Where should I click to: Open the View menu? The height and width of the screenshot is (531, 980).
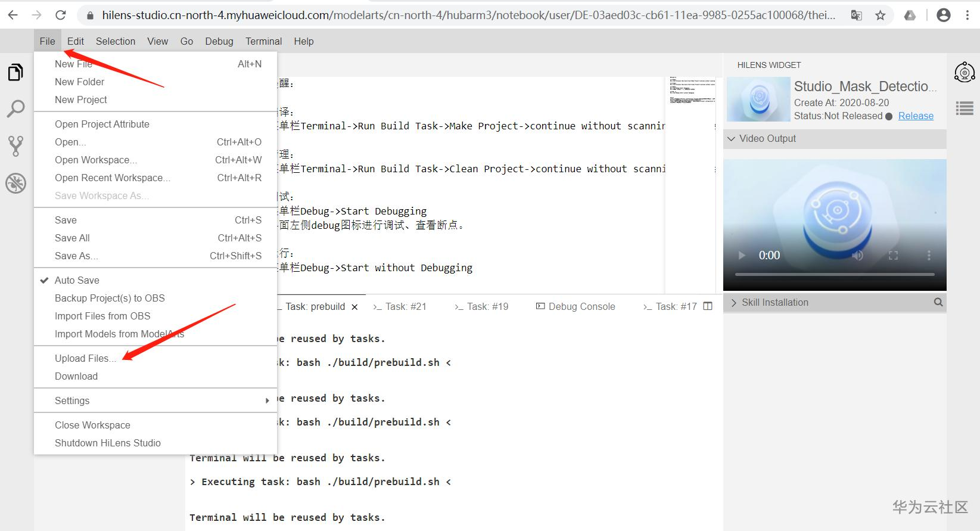[158, 41]
